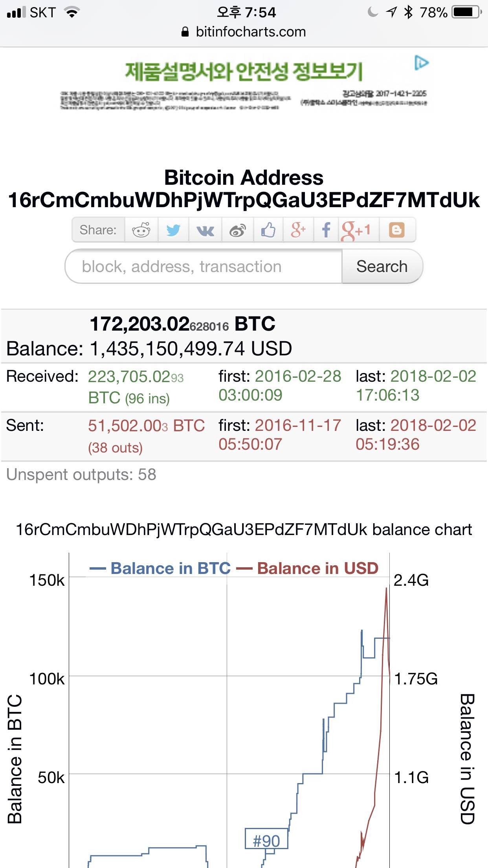
Task: Share the address on Twitter
Action: pyautogui.click(x=173, y=230)
